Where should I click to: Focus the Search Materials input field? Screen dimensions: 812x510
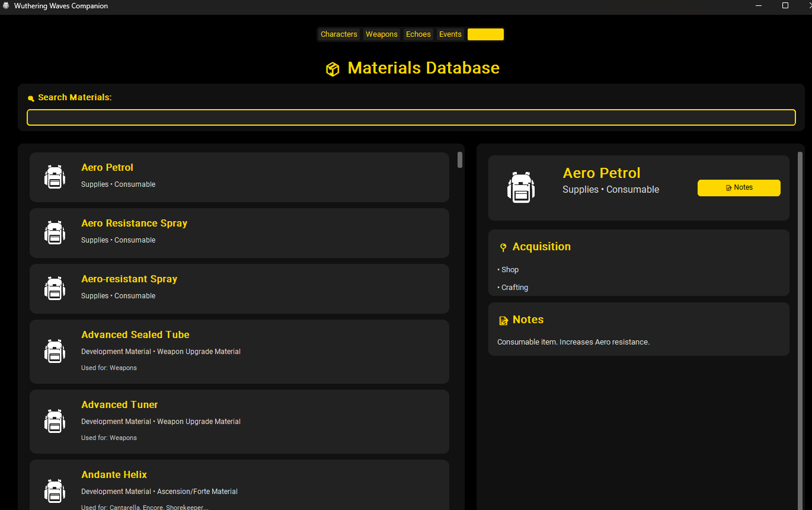(411, 117)
